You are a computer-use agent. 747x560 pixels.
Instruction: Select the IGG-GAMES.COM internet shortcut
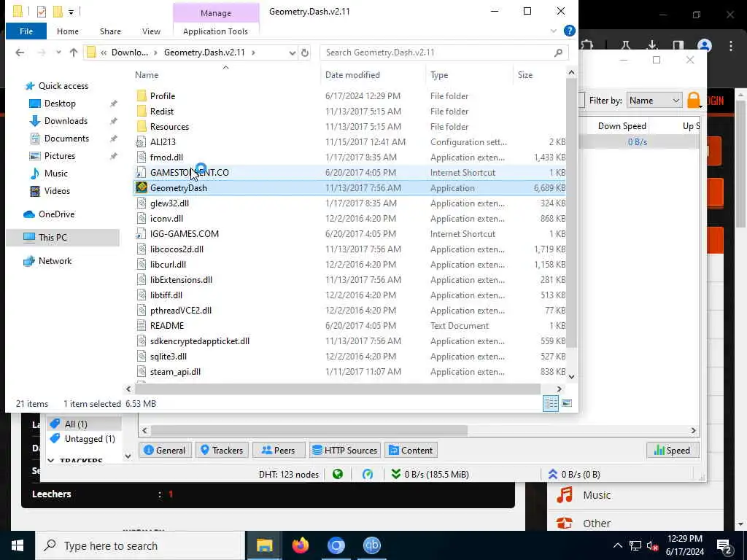click(x=184, y=234)
